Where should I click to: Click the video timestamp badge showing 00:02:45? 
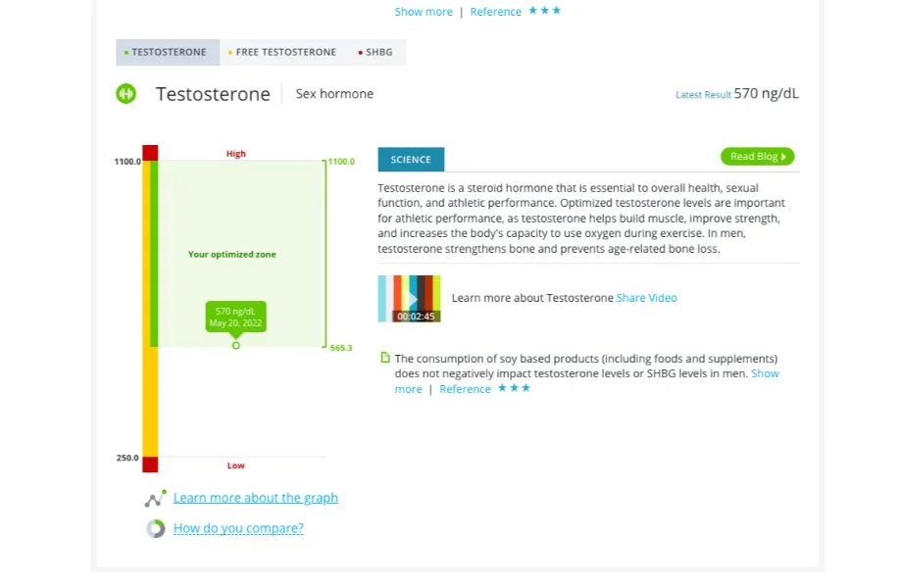tap(417, 316)
